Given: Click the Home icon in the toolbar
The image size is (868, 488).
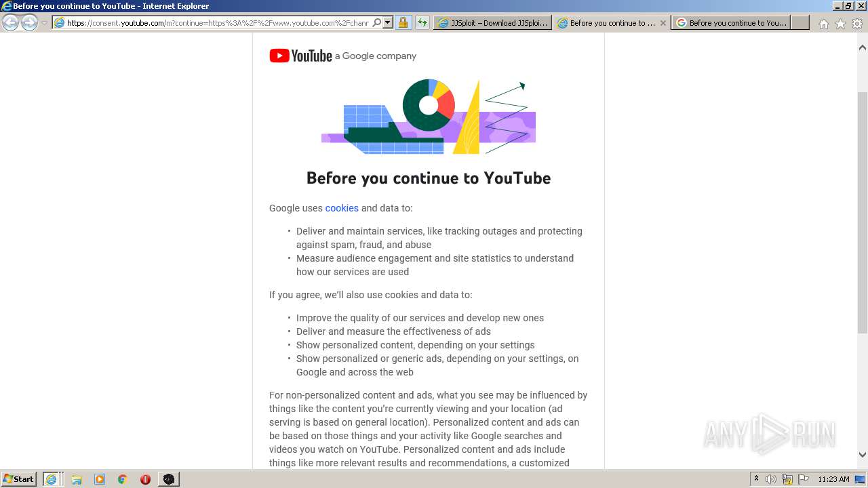Looking at the screenshot, I should [x=823, y=24].
